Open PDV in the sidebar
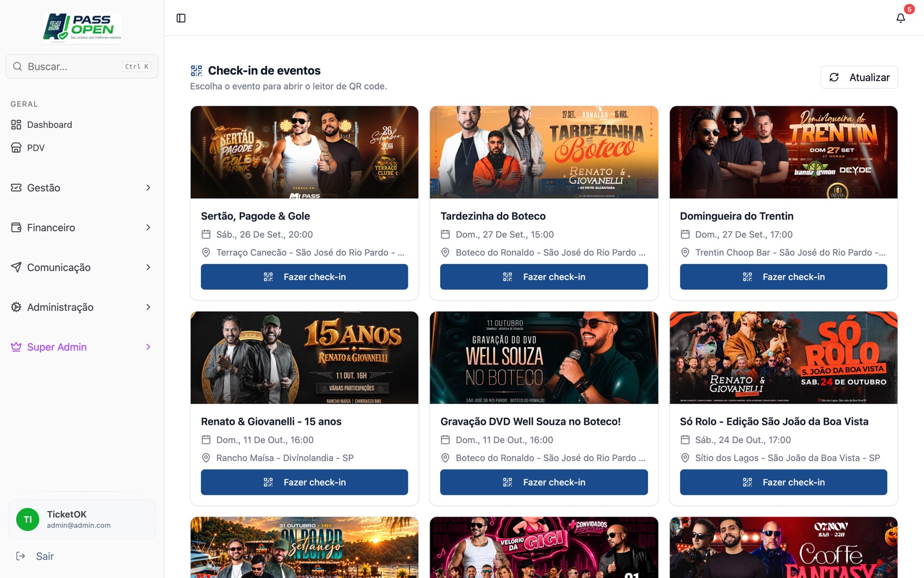The image size is (924, 578). pos(82,147)
